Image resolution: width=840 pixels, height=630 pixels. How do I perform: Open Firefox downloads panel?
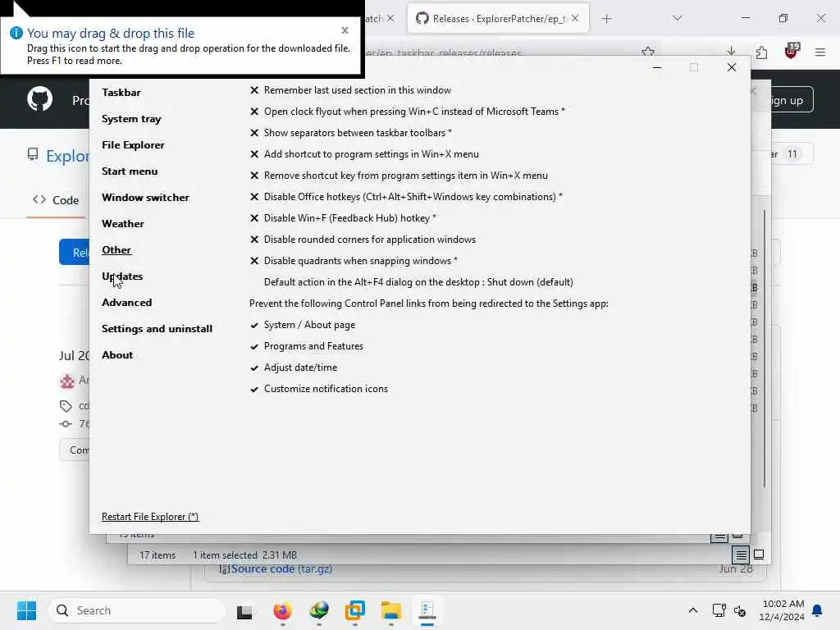(731, 52)
